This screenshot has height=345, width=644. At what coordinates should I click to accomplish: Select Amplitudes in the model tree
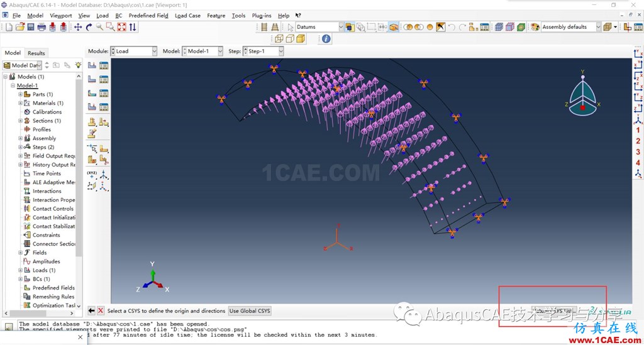[x=46, y=261]
